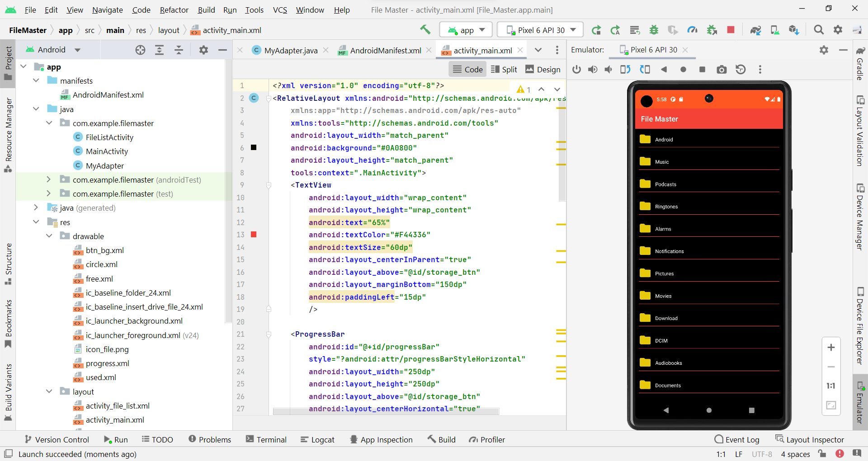Click Expand All in Project panel

[159, 50]
